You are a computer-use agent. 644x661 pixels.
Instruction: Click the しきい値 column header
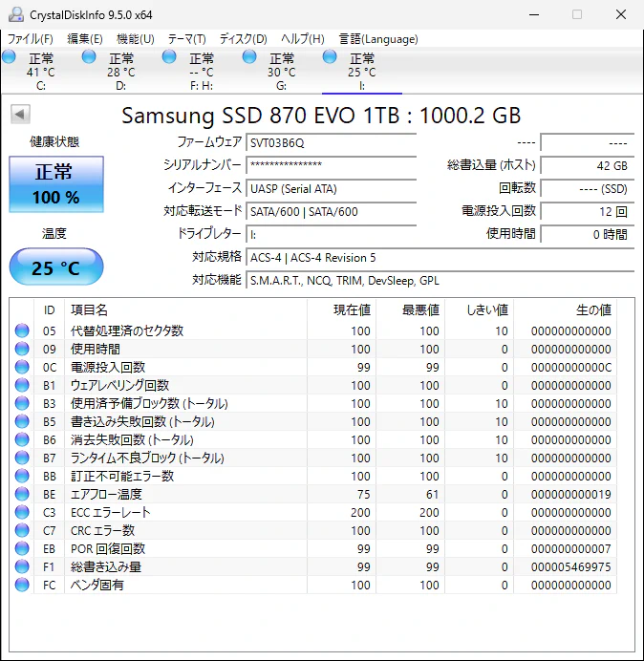pos(479,310)
